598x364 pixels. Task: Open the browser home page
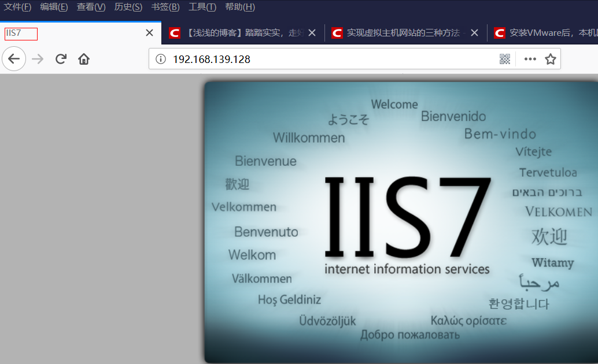[x=83, y=59]
